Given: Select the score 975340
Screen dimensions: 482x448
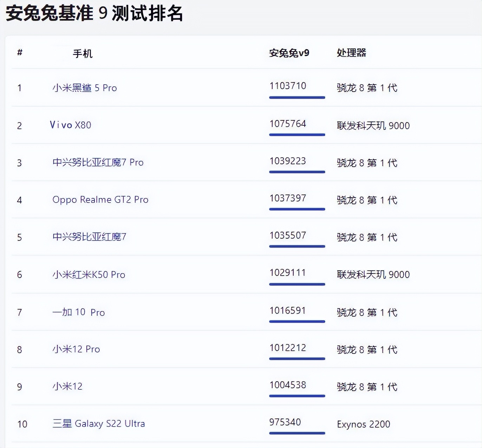Looking at the screenshot, I should point(285,422).
